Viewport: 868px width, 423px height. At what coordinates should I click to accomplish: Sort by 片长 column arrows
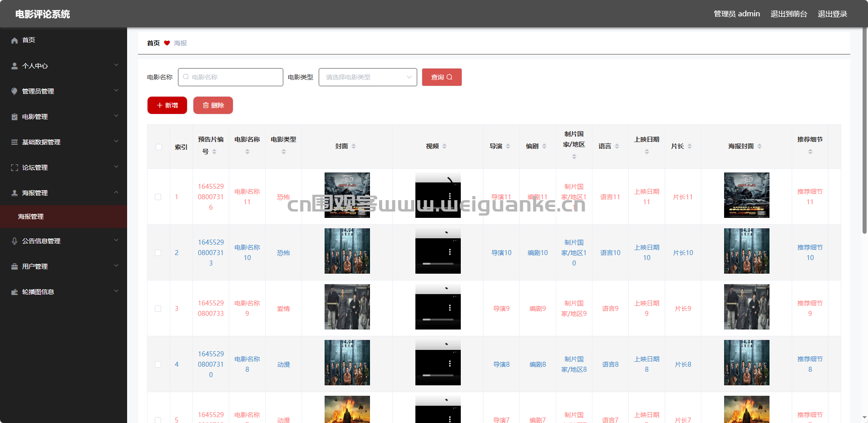[690, 146]
